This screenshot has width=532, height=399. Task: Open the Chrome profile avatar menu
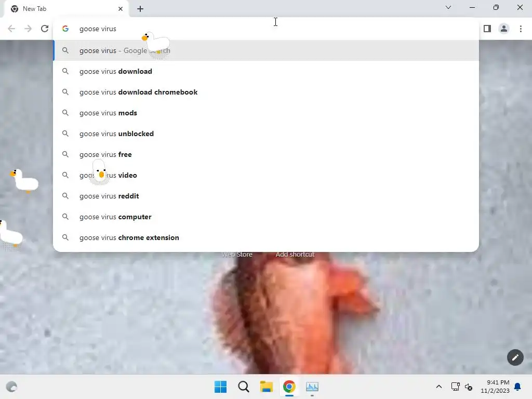pyautogui.click(x=504, y=29)
